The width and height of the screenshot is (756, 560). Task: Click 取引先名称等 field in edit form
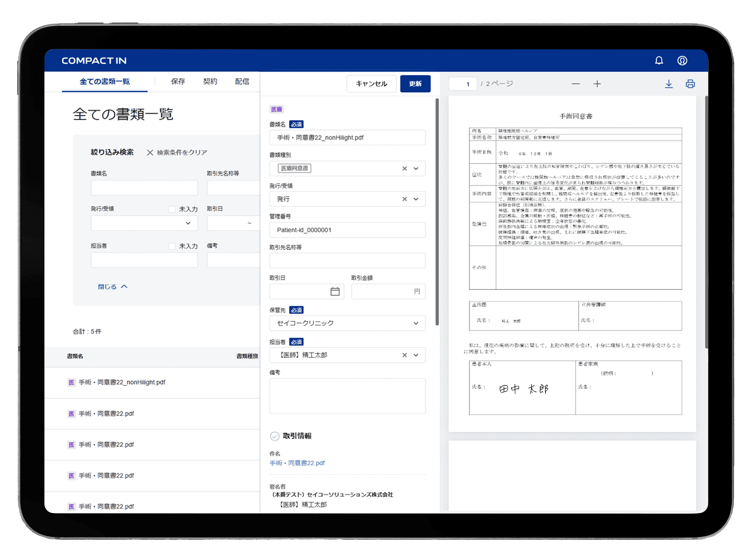(x=347, y=261)
